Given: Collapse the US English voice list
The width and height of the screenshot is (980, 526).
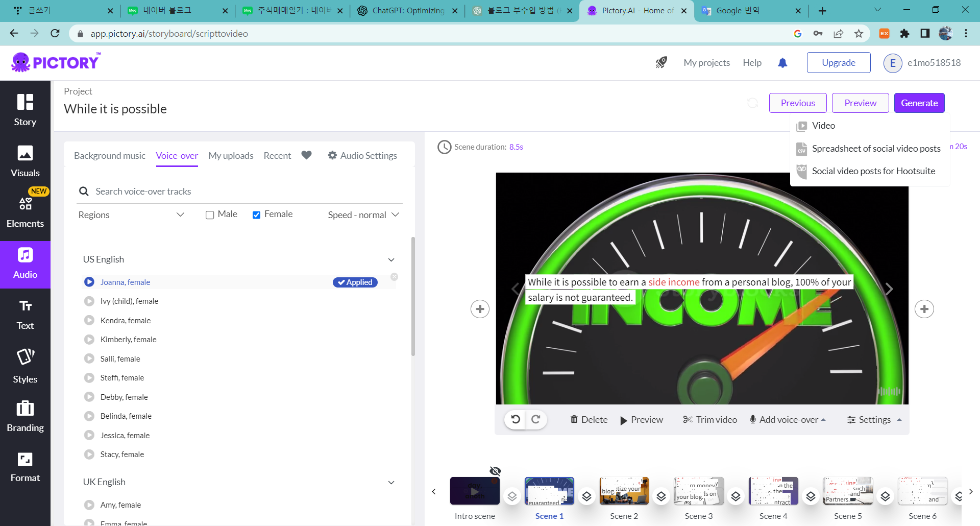Looking at the screenshot, I should click(x=391, y=259).
